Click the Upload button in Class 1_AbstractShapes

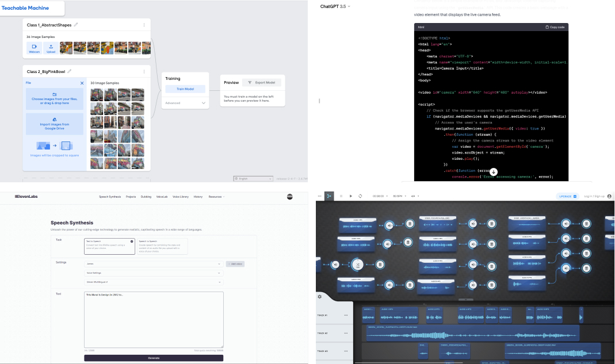tap(51, 48)
